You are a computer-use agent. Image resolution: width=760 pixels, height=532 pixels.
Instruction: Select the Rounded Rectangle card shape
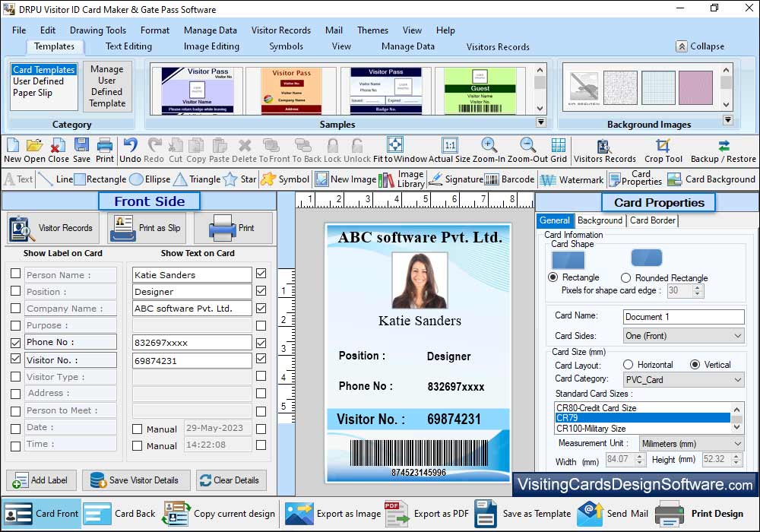pyautogui.click(x=625, y=277)
